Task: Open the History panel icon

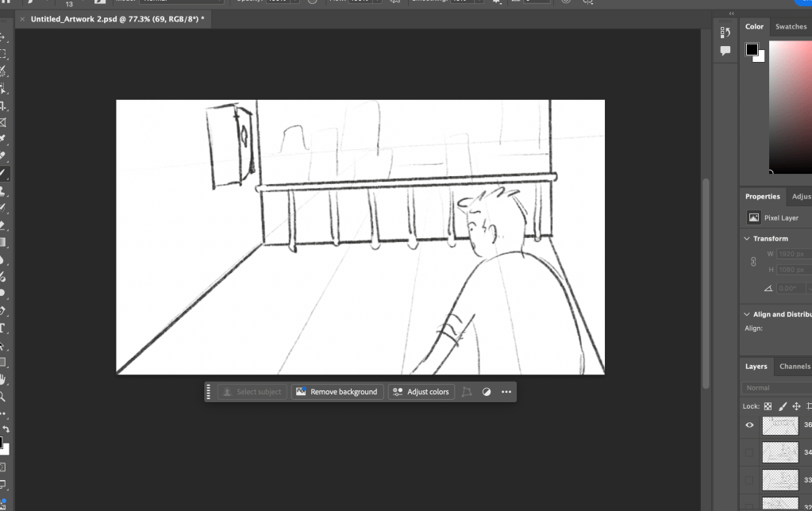Action: pyautogui.click(x=725, y=33)
